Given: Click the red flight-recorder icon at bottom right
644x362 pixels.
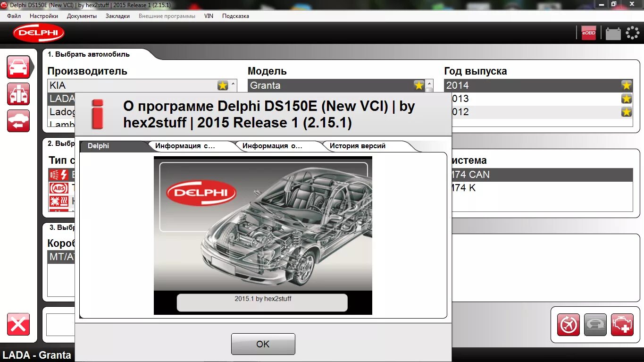Looking at the screenshot, I should point(569,325).
